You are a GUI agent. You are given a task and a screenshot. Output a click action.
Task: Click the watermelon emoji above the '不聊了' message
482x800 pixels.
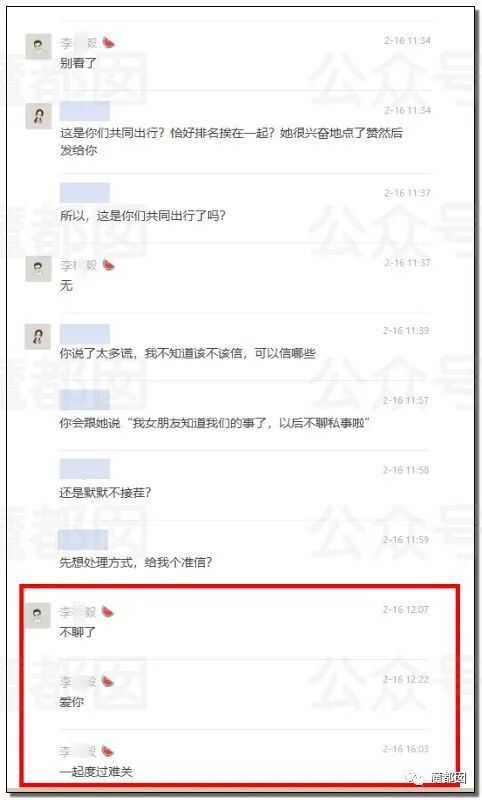(108, 611)
